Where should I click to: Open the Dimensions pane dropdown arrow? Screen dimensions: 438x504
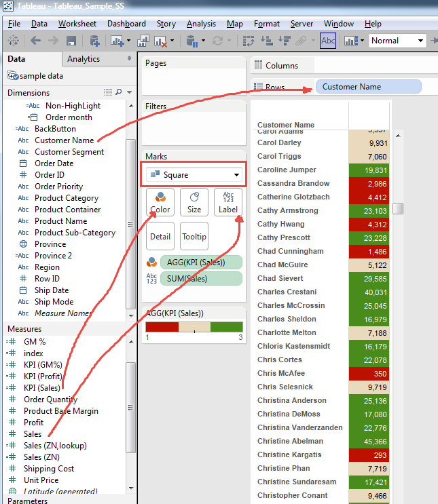tap(130, 92)
